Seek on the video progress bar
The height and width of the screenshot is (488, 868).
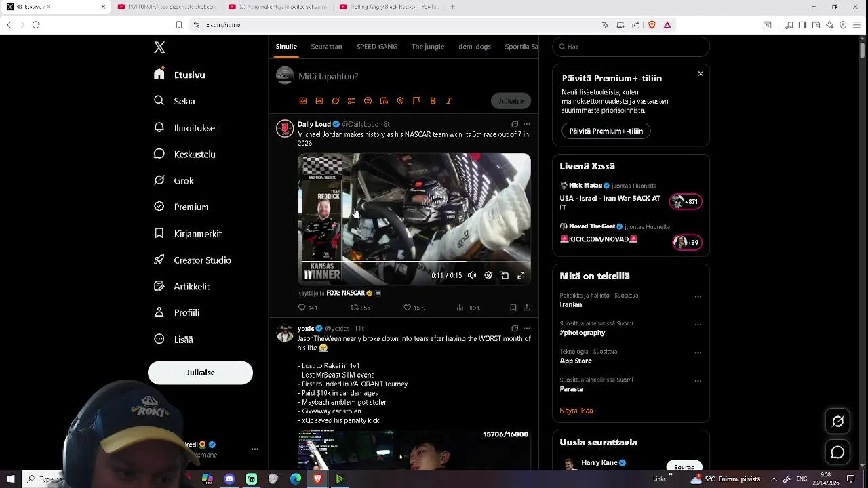coord(414,261)
